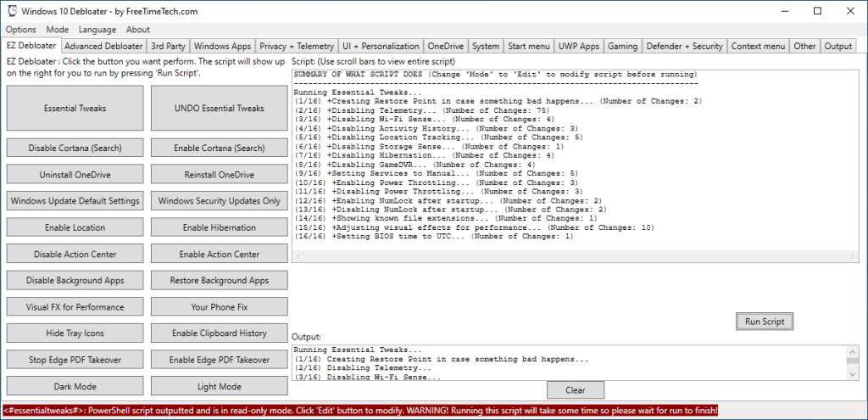Click Hide Tray Icons button
This screenshot has height=420, width=868.
75,333
